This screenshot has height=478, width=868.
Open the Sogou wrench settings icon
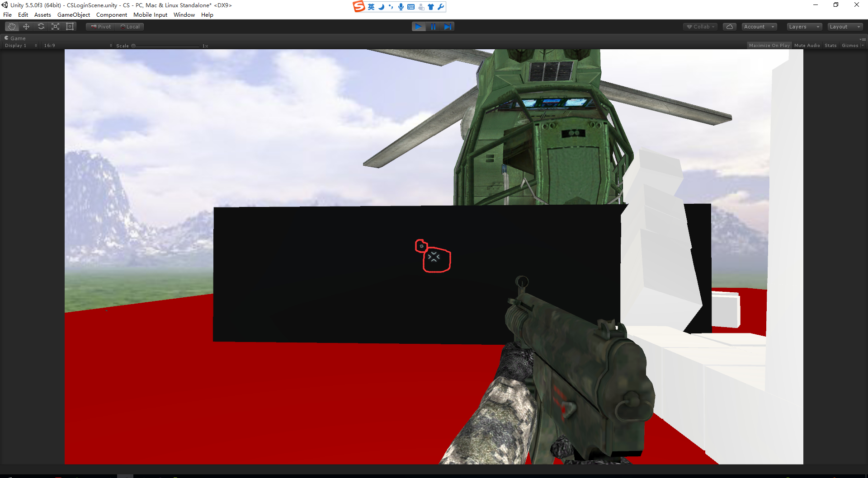click(x=441, y=7)
